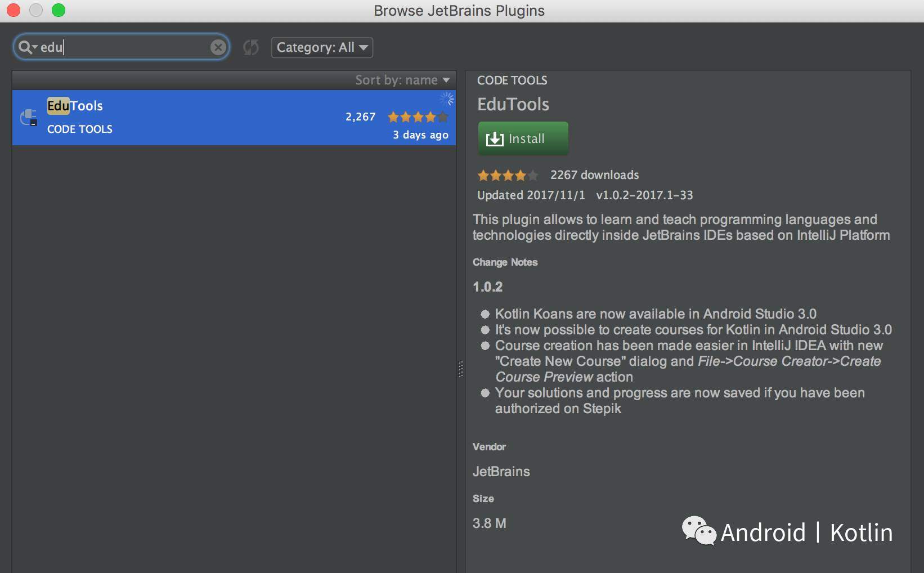The image size is (924, 573).
Task: Open the Sort by: name dropdown
Action: point(402,80)
